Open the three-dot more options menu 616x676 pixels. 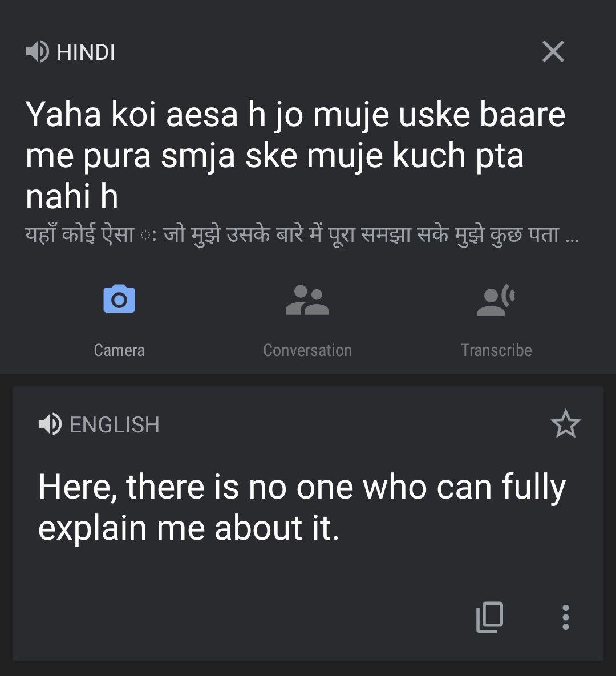(x=565, y=617)
